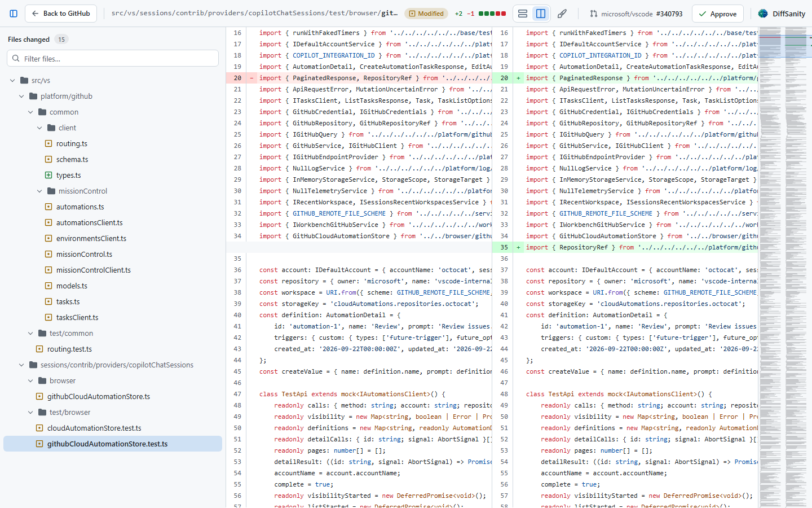Collapse the missionControl folder

[x=39, y=191]
